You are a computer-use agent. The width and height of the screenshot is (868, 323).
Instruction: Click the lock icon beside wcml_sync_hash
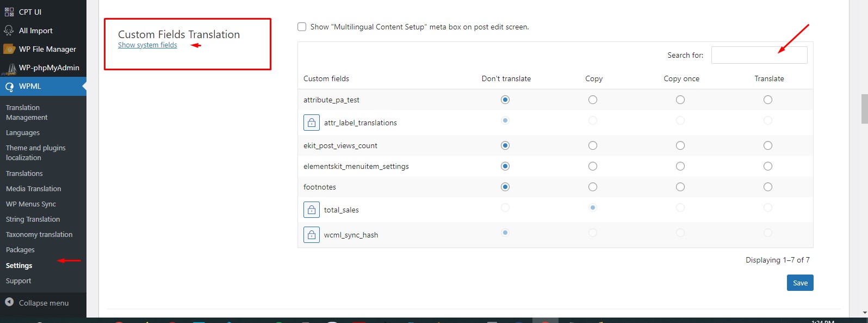tap(312, 235)
